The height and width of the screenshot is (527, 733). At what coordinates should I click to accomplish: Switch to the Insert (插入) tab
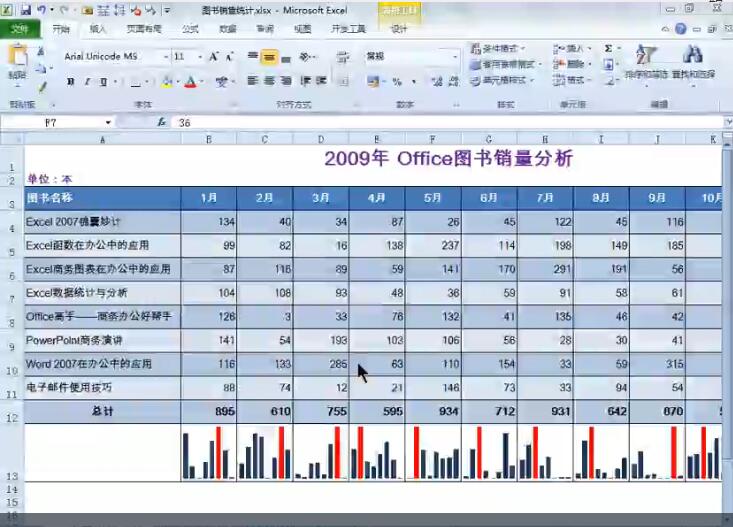pyautogui.click(x=97, y=29)
